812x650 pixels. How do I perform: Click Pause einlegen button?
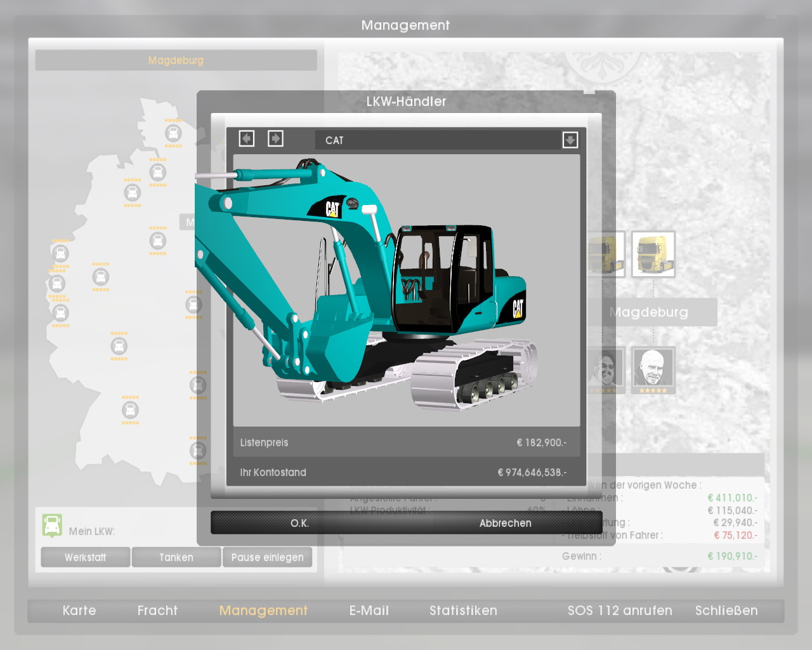[x=267, y=557]
